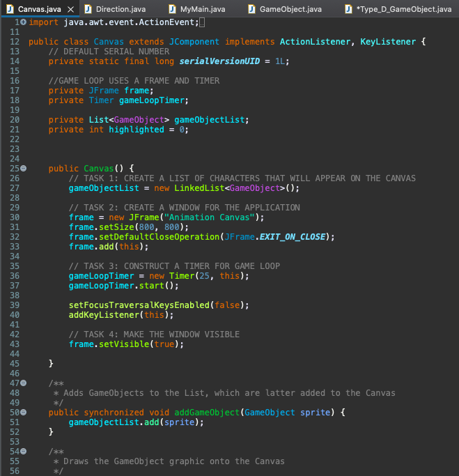Click the Java file icon on GameObject.java tab

[251, 9]
